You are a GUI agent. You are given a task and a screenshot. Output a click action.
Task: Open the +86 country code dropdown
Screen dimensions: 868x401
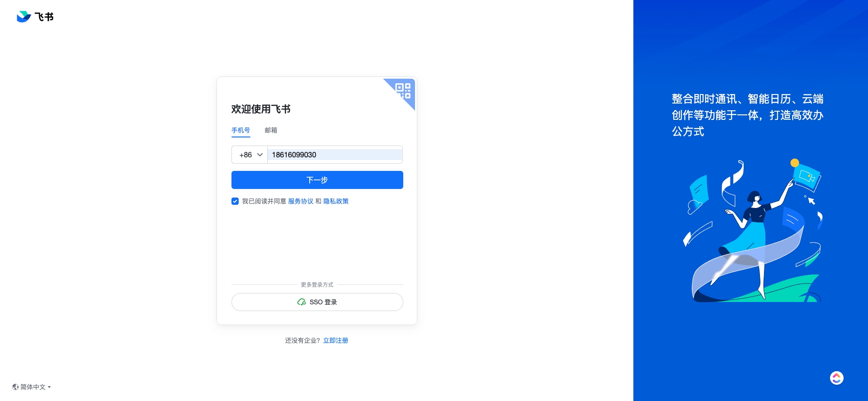(x=250, y=155)
